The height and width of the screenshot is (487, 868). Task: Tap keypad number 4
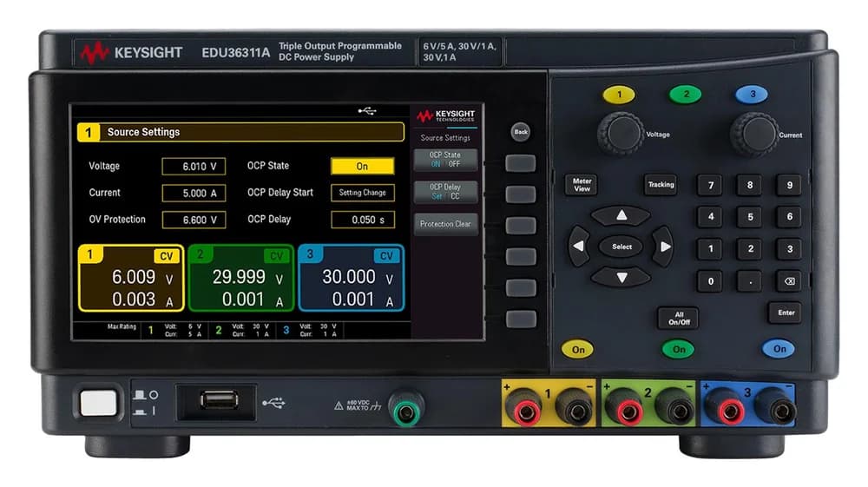pyautogui.click(x=710, y=217)
